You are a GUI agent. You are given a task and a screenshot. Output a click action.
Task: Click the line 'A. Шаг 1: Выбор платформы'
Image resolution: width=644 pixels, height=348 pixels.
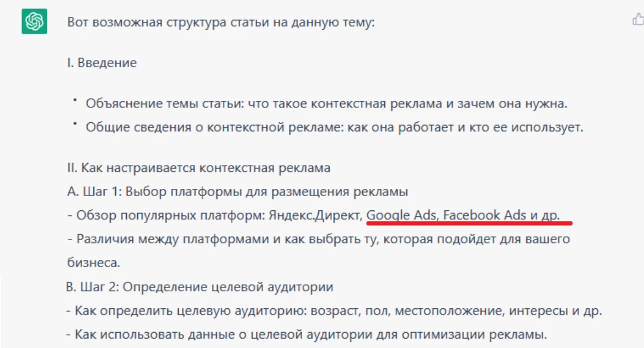pyautogui.click(x=238, y=192)
